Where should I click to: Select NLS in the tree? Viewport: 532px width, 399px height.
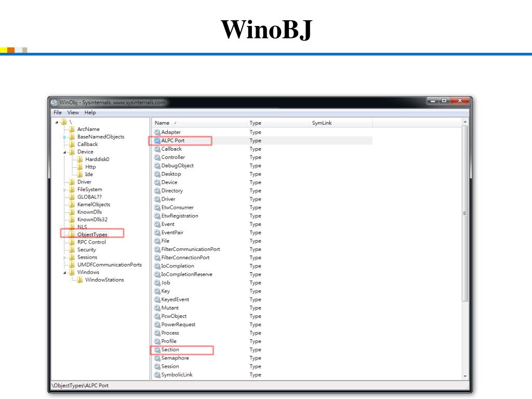coord(82,227)
